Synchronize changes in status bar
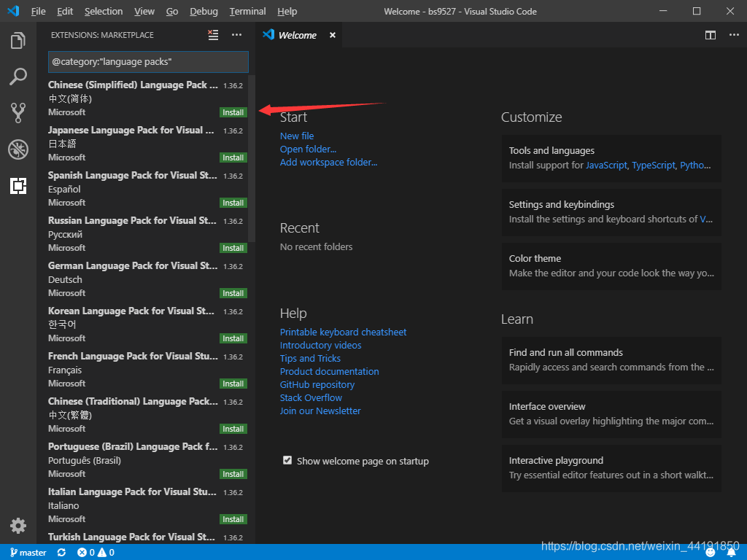 61,553
